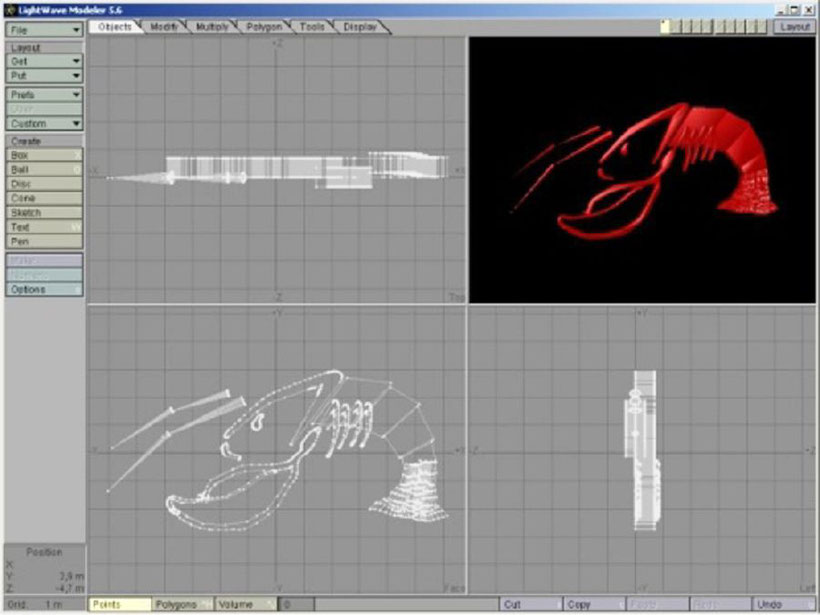Enable Volume selection mode
The image size is (820, 615).
tap(246, 605)
